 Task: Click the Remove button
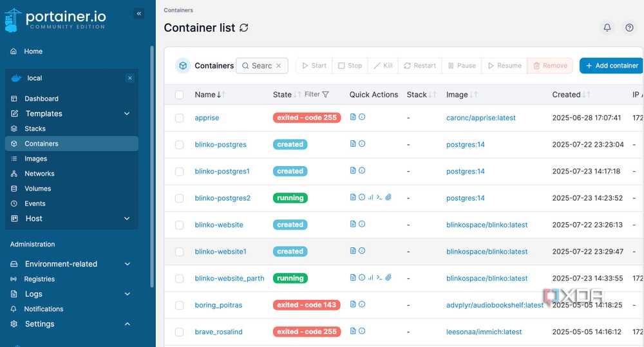click(x=550, y=66)
